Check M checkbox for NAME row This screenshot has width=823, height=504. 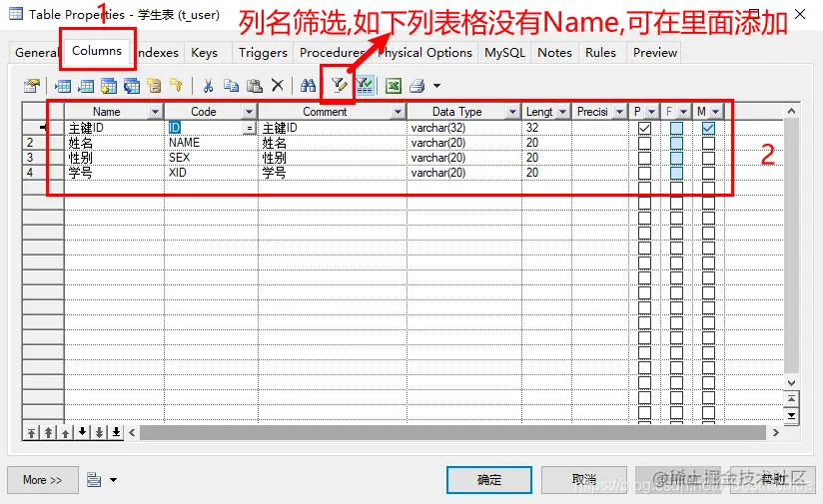(x=708, y=143)
